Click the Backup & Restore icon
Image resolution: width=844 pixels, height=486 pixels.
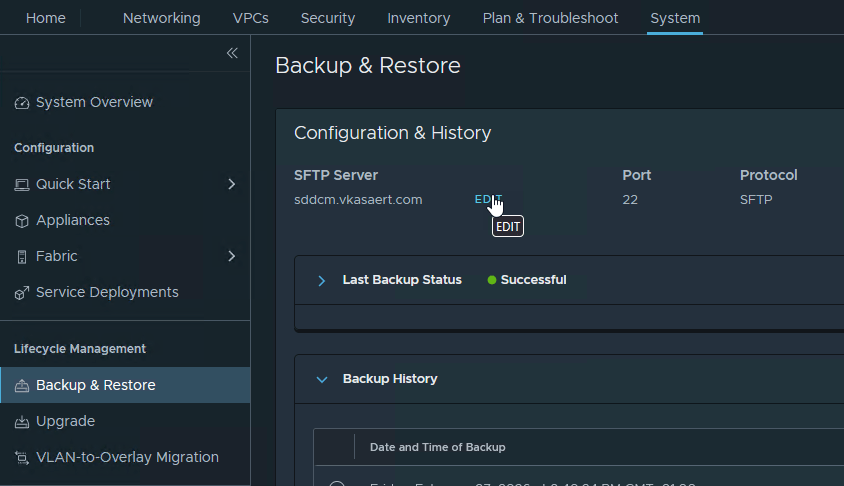pyautogui.click(x=22, y=386)
